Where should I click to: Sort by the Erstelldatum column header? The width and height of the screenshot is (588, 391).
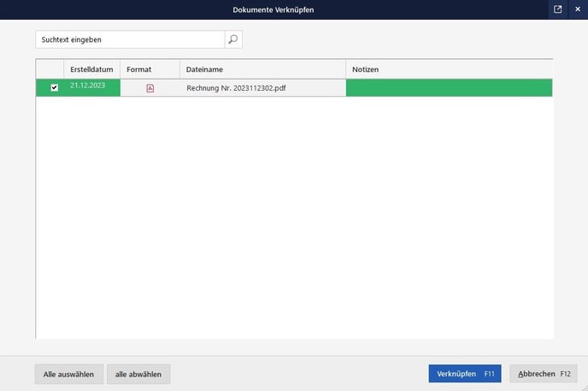91,69
